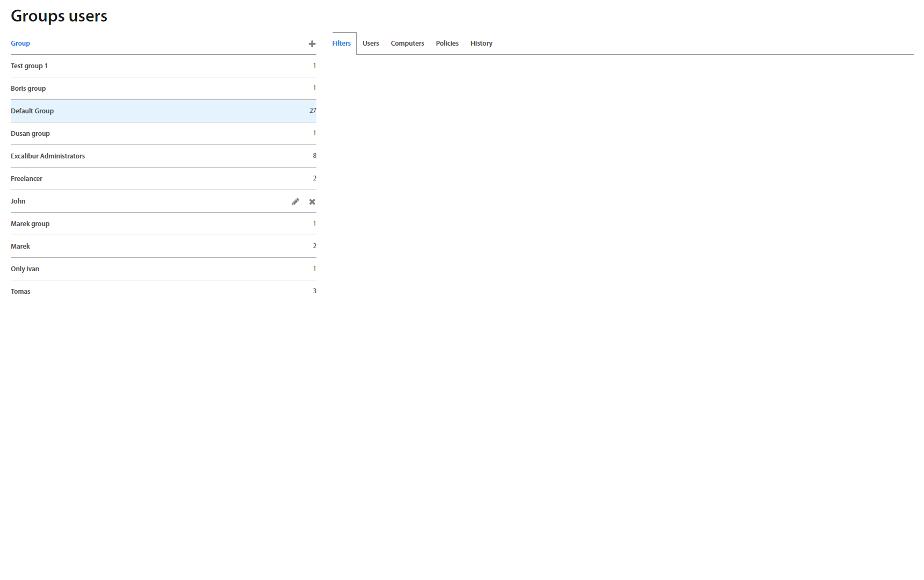The image size is (924, 580).
Task: Select Excalibur Administrators group
Action: (48, 156)
